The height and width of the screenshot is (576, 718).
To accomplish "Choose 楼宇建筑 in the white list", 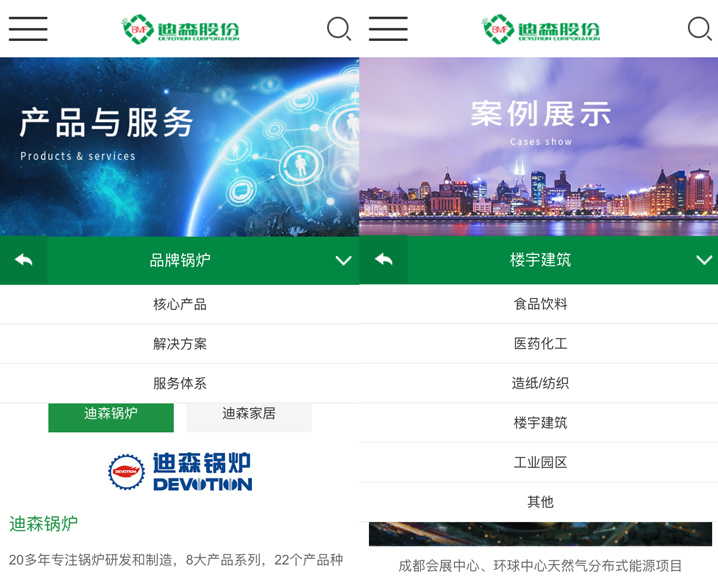I will (x=539, y=423).
